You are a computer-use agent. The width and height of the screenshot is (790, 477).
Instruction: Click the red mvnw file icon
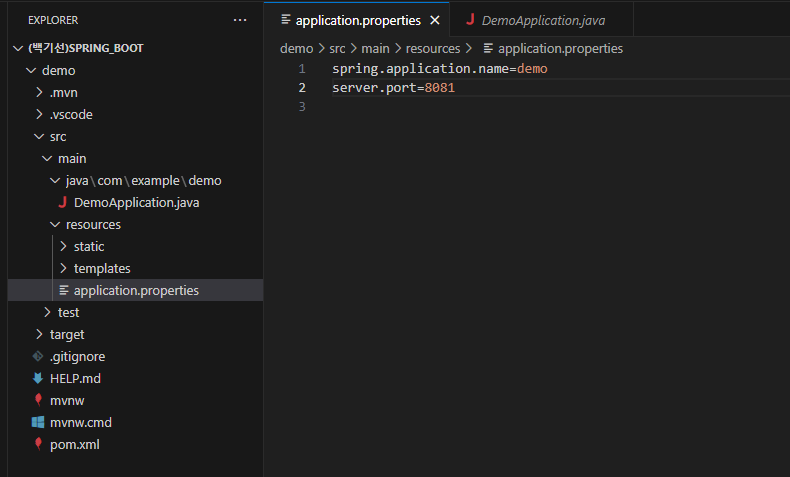pos(38,401)
